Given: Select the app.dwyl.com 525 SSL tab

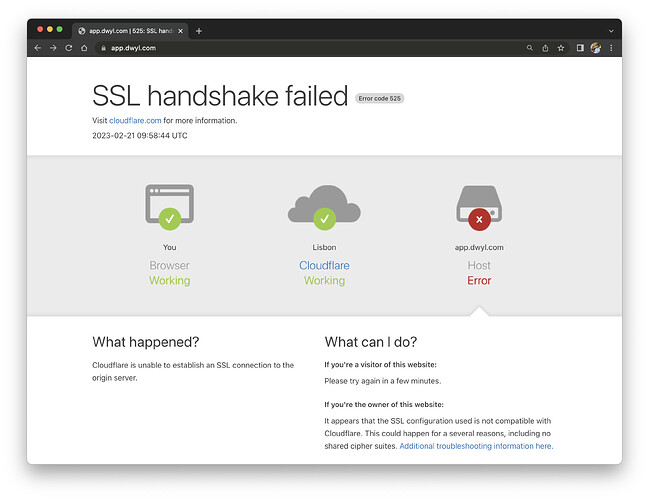Looking at the screenshot, I should point(127,30).
